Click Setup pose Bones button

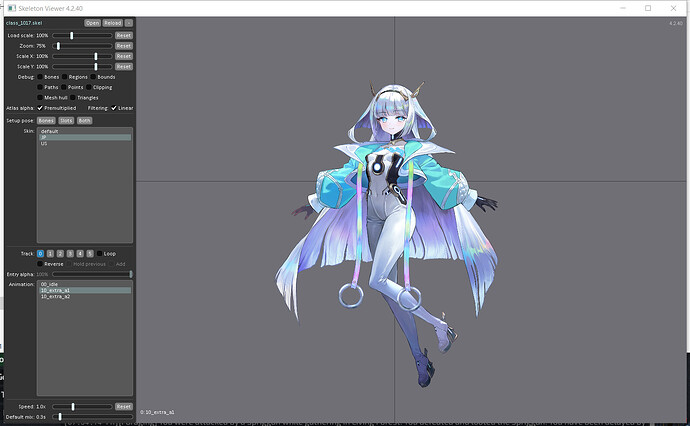[x=46, y=121]
